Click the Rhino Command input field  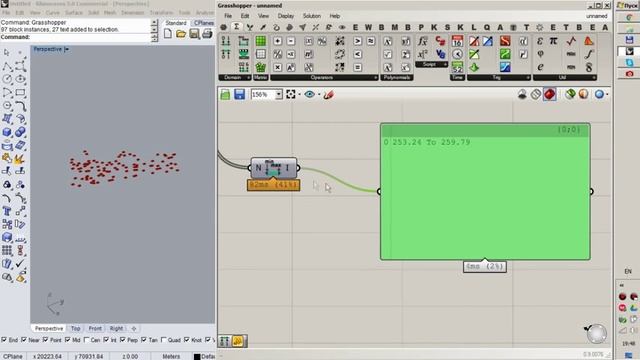pos(76,37)
